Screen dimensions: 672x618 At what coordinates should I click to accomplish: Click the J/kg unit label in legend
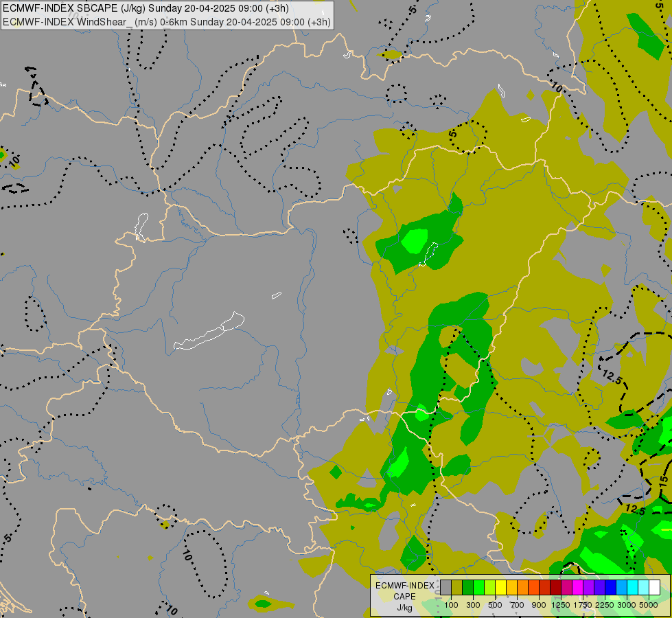pyautogui.click(x=404, y=608)
